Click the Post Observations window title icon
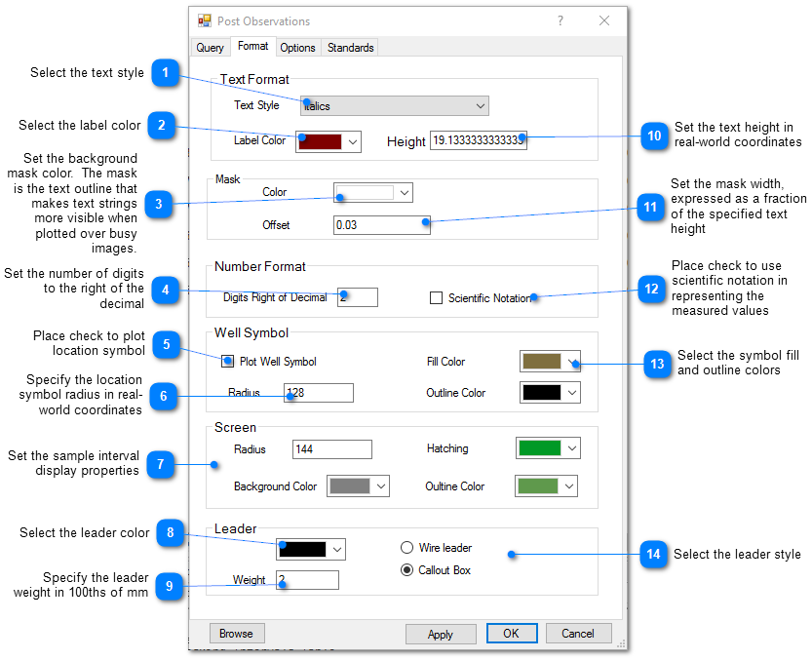 tap(205, 20)
